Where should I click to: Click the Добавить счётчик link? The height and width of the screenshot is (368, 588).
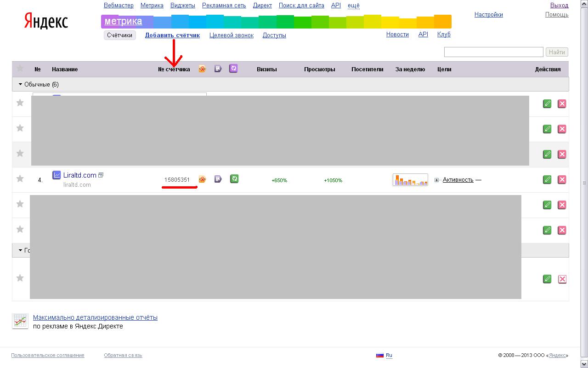pyautogui.click(x=172, y=35)
